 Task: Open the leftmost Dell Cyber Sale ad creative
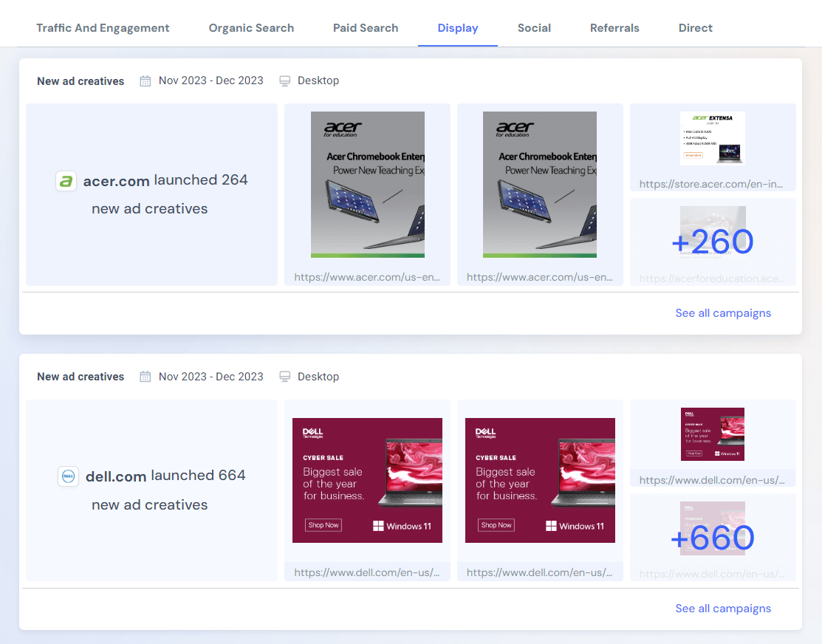(x=367, y=480)
